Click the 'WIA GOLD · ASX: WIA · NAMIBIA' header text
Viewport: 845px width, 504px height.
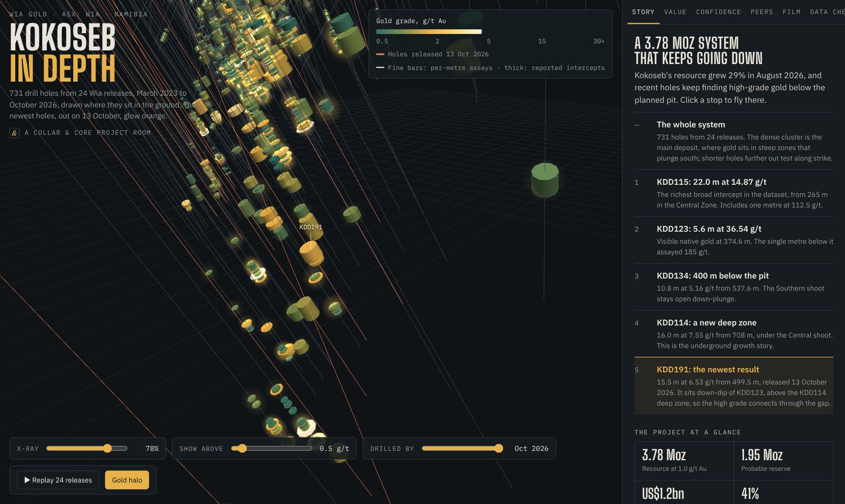click(x=78, y=14)
